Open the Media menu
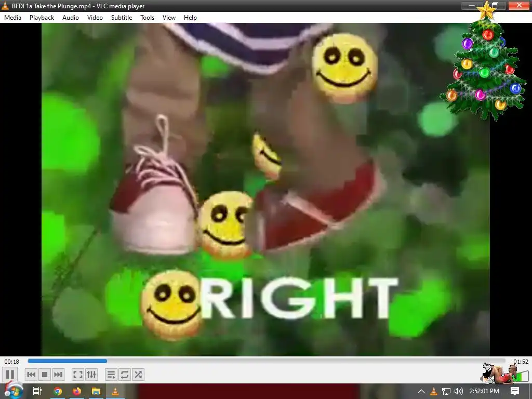Screen dimensions: 532x399 pyautogui.click(x=12, y=18)
